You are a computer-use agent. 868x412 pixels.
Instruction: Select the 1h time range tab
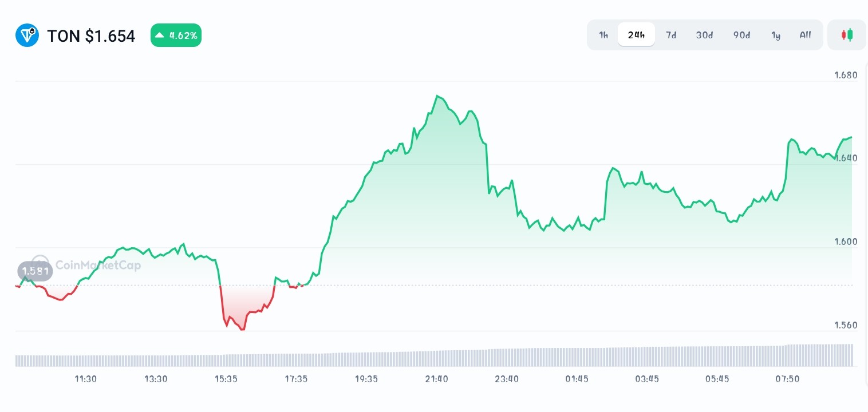[603, 35]
